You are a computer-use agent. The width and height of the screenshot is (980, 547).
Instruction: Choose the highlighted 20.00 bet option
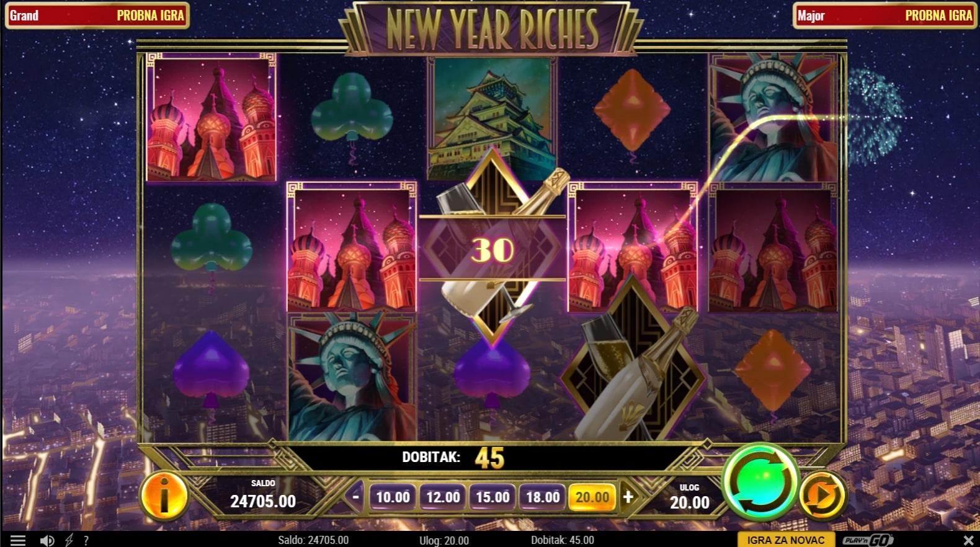tap(592, 497)
